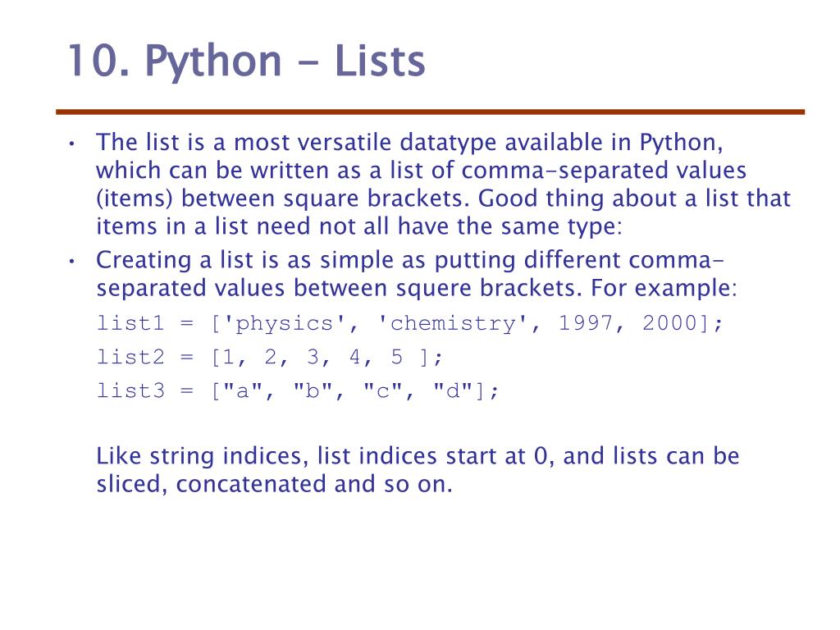Click the number 1997 in the code

tap(586, 323)
